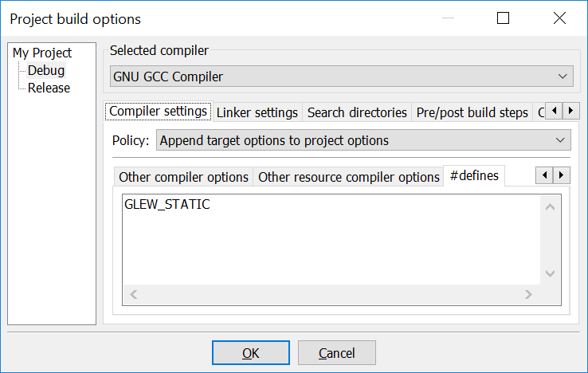
Task: Switch to Other compiler options tab
Action: (x=183, y=177)
